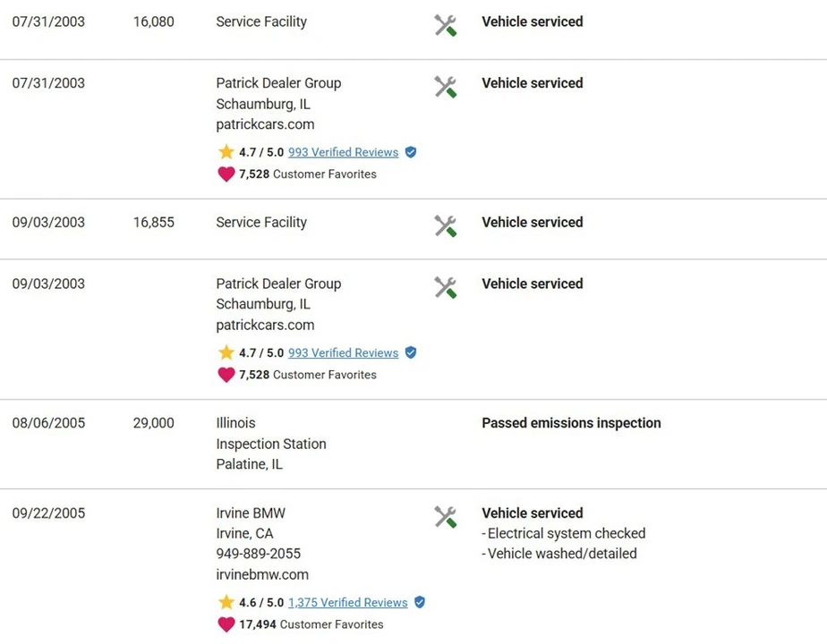Click patrickcars.com in the 09/03/2003 record
The image size is (827, 644).
tap(265, 325)
